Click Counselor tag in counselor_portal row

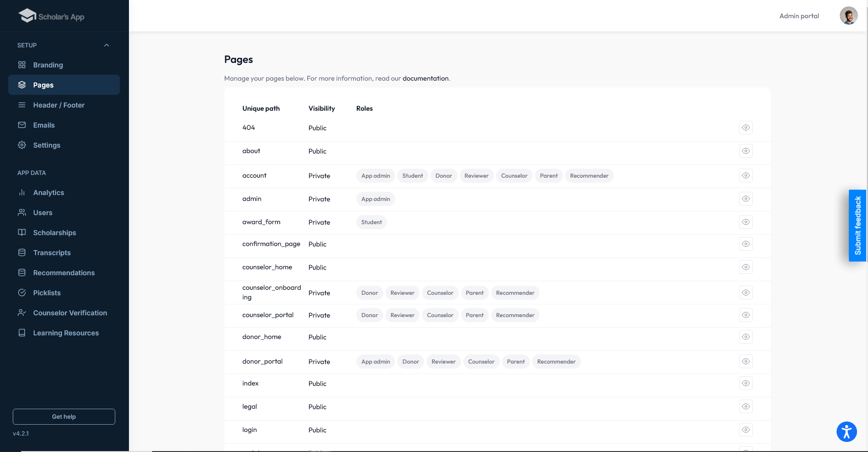coord(440,315)
